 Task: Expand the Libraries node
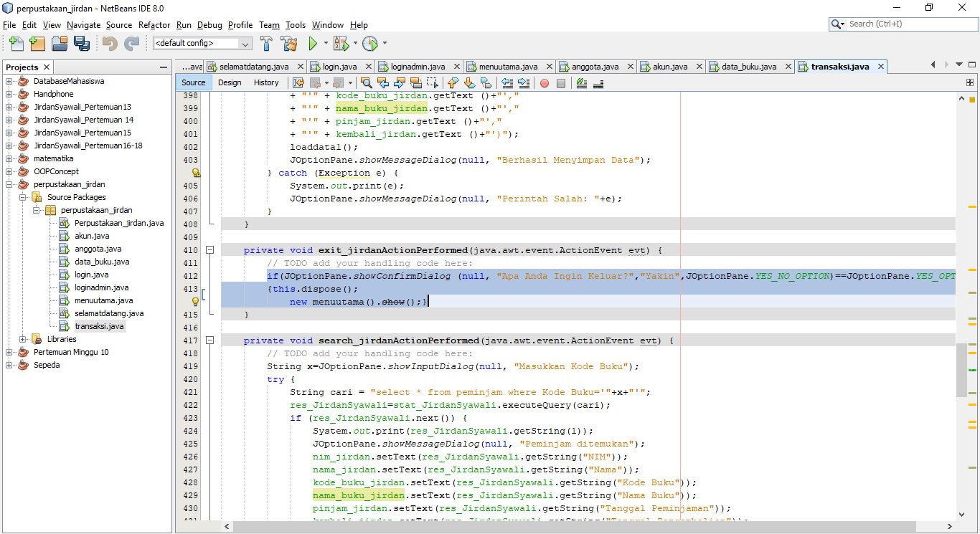pos(22,339)
